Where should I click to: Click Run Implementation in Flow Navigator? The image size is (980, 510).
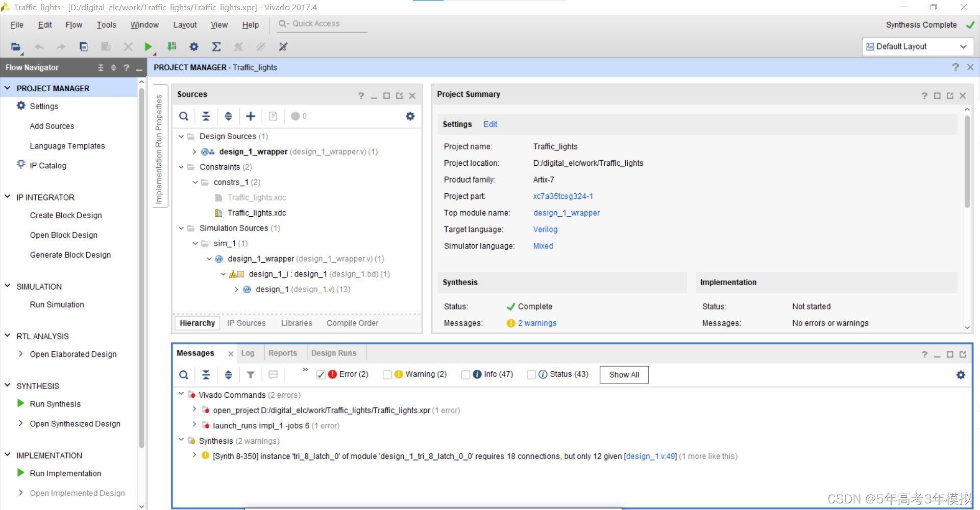[65, 473]
